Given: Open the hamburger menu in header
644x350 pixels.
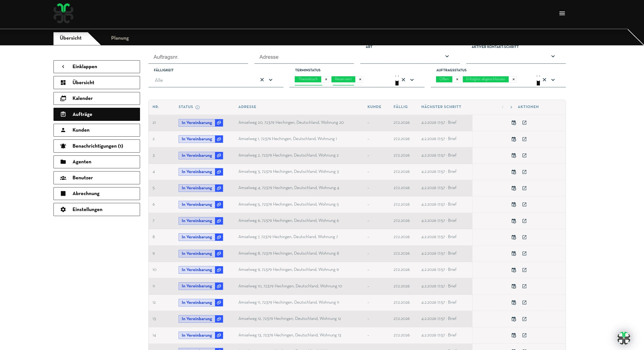Looking at the screenshot, I should 562,13.
